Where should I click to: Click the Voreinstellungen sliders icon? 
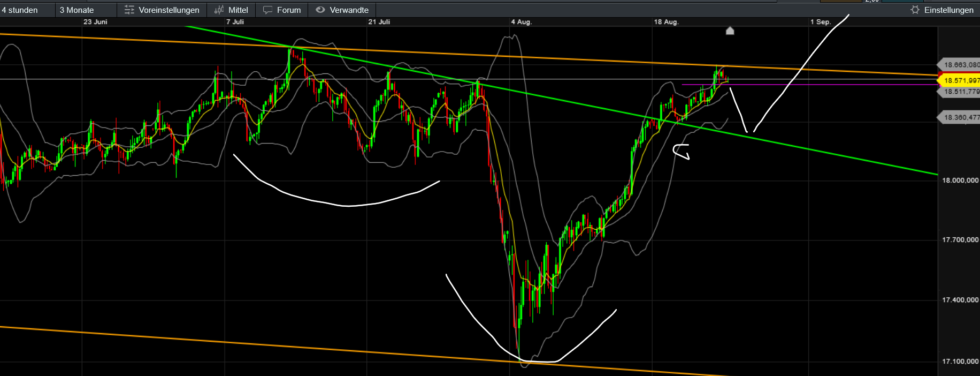pos(129,10)
